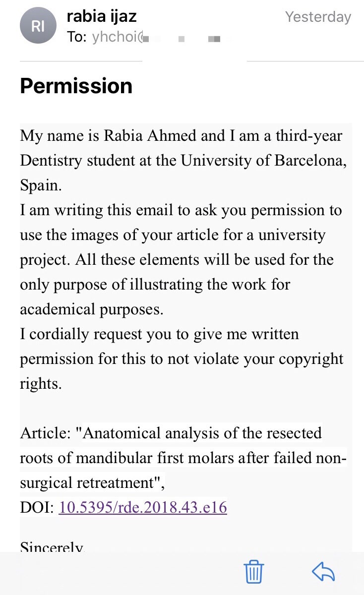Tap the reply arrow icon
The image size is (364, 595).
323,572
